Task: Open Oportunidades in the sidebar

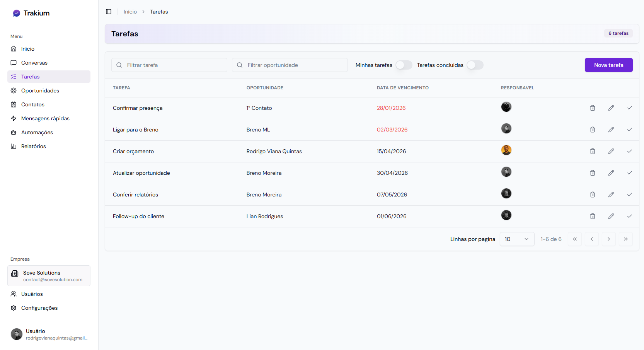Action: pos(40,90)
